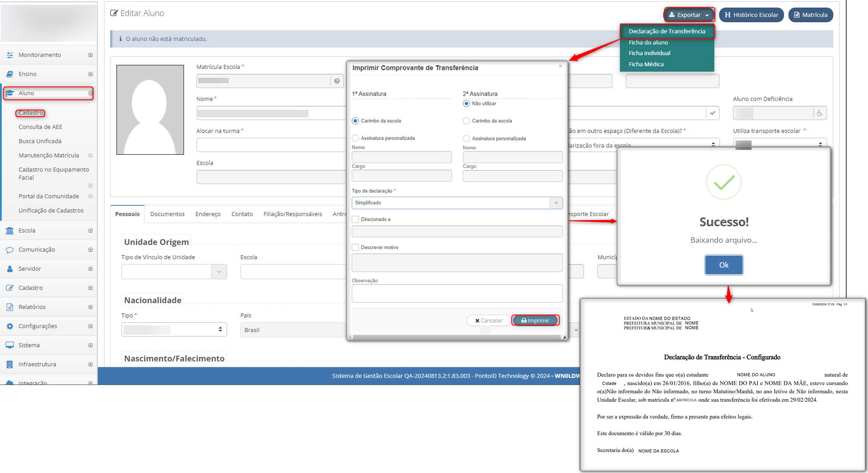Switch to the Documentos tab
868x473 pixels.
pos(168,214)
